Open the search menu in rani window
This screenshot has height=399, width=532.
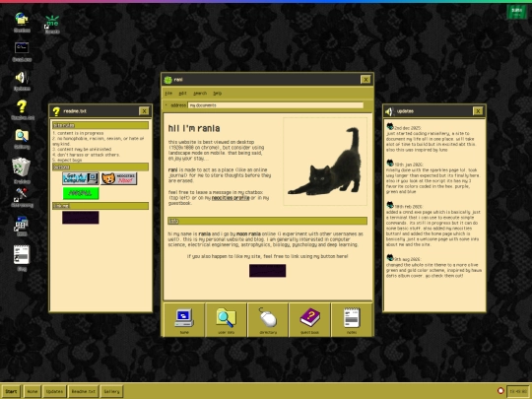[200, 94]
